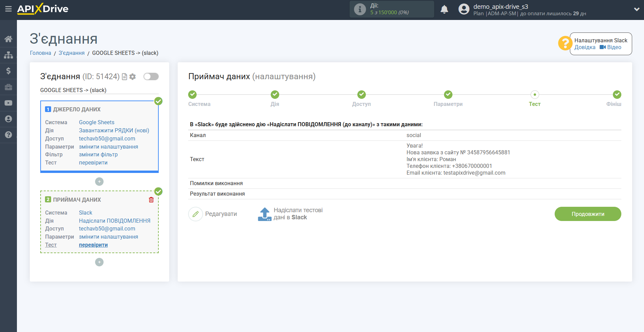
Task: Open the user profile avatar
Action: pyautogui.click(x=464, y=9)
